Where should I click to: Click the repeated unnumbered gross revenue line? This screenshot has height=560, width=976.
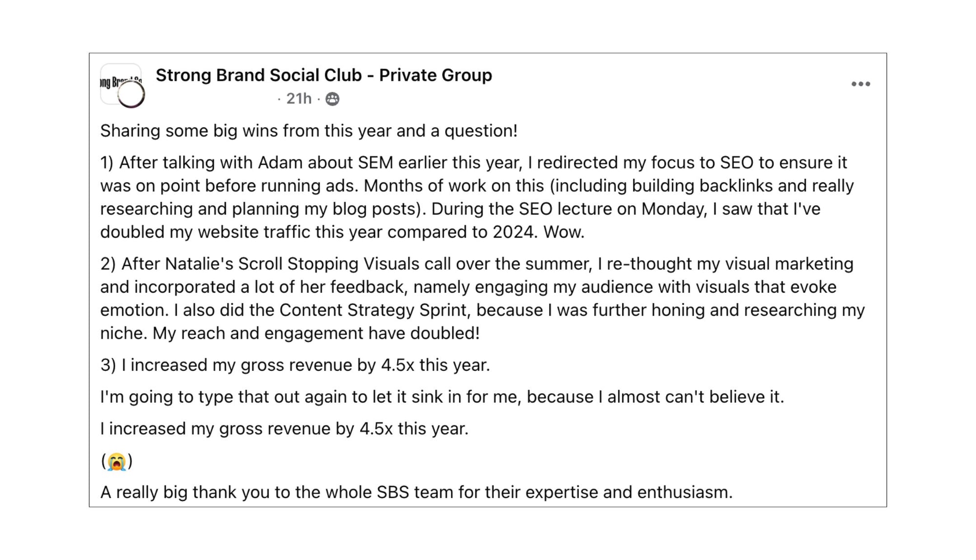pyautogui.click(x=284, y=429)
